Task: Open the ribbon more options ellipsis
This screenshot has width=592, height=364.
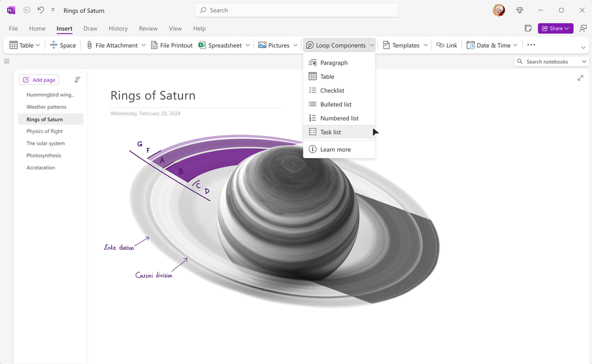Action: [x=531, y=45]
